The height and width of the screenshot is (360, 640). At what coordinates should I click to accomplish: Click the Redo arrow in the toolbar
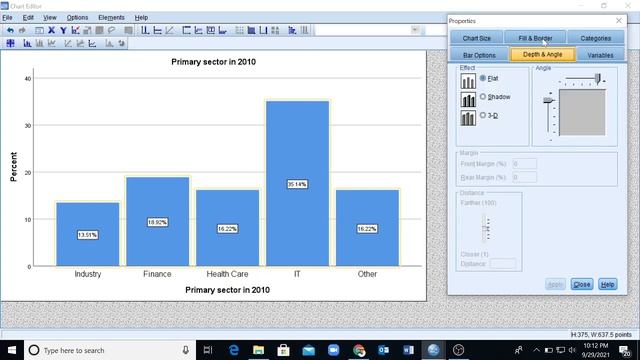point(22,30)
